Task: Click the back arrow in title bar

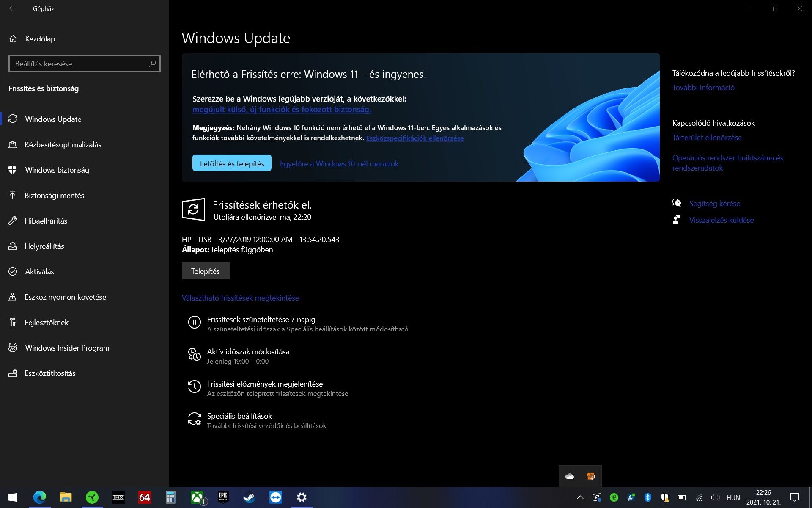Action: [x=13, y=8]
